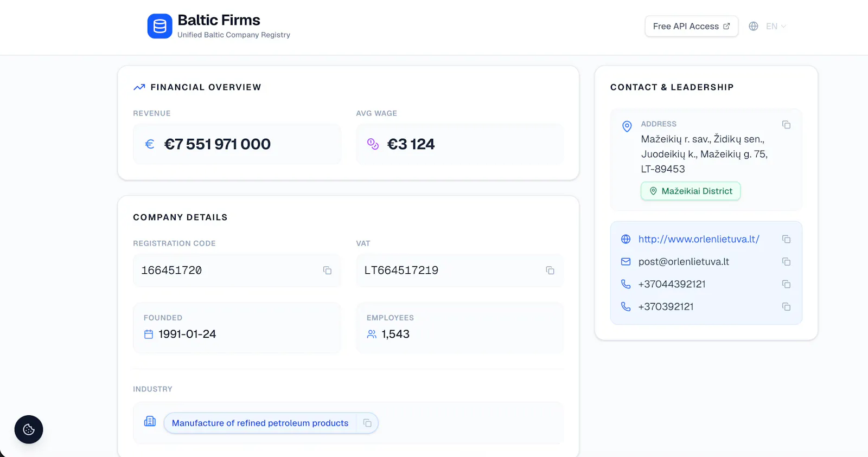The image size is (868, 457).
Task: Open the Free API Access link
Action: [x=691, y=26]
